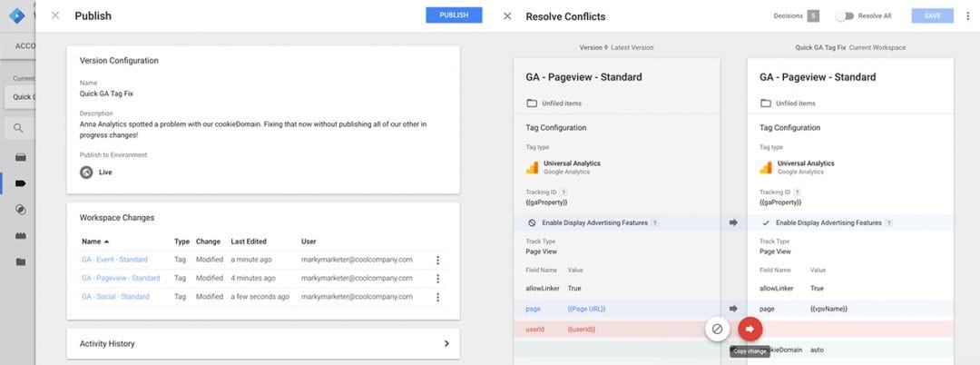Open the GA - Event - Standard link
Screen dimensions: 980x365
(x=114, y=260)
